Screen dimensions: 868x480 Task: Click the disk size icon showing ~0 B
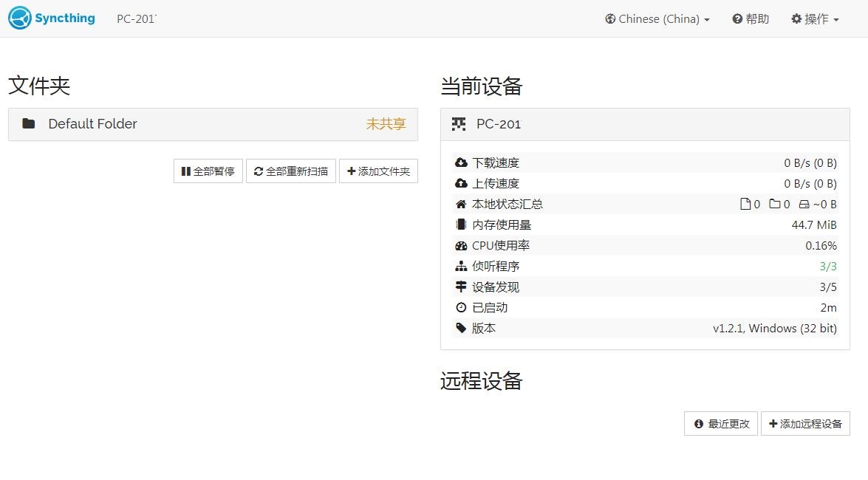click(804, 205)
